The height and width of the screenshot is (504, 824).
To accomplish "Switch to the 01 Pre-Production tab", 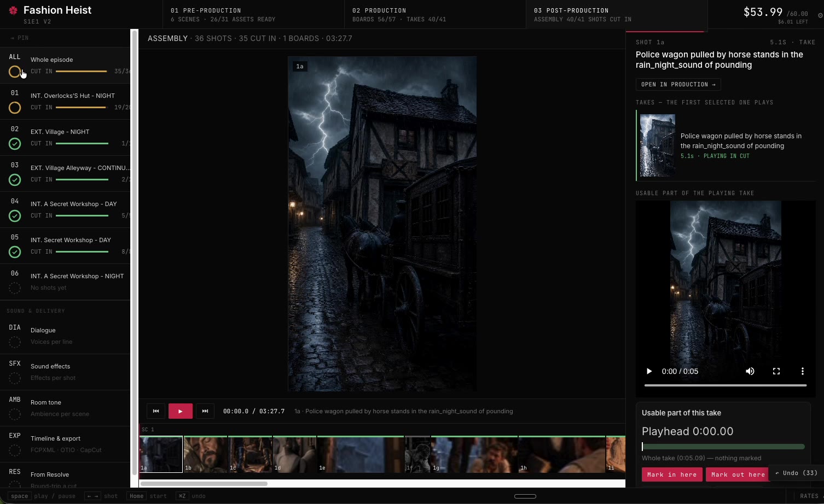I will coord(253,14).
